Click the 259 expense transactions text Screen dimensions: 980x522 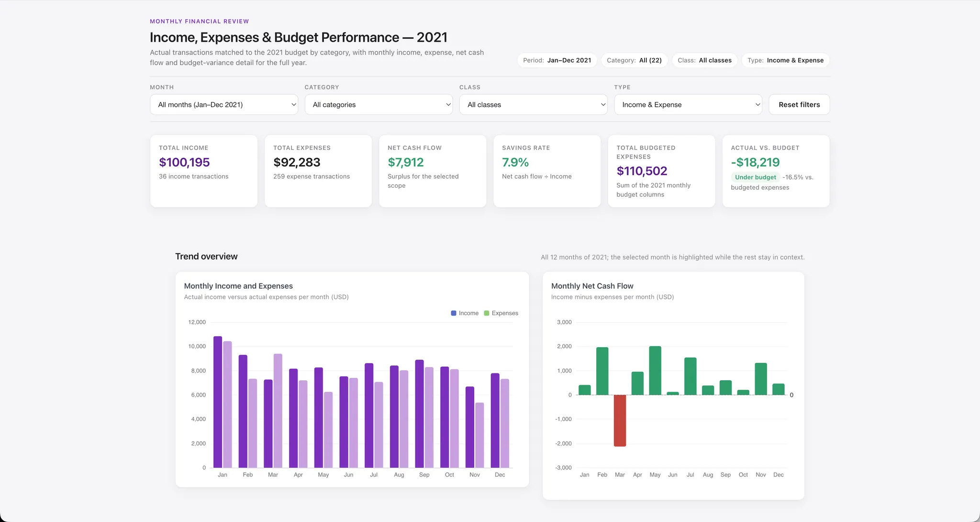(x=312, y=176)
